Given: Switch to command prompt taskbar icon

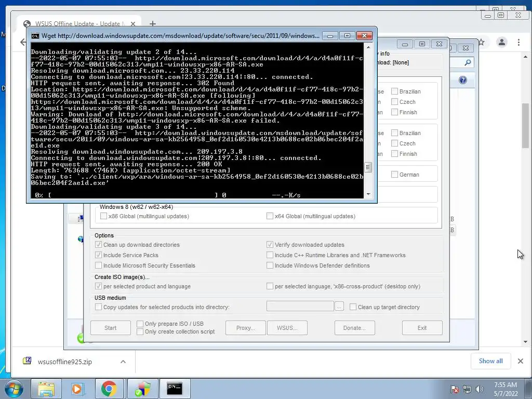Looking at the screenshot, I should click(175, 389).
